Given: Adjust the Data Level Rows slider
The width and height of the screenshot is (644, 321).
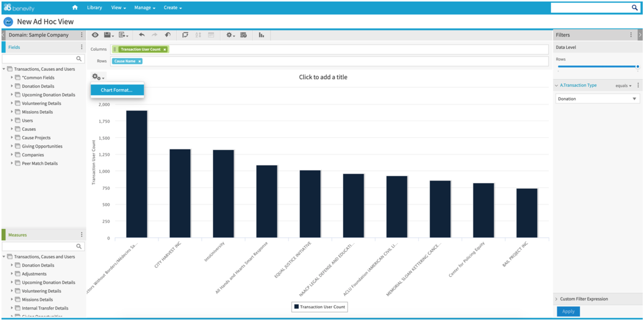Looking at the screenshot, I should (x=638, y=66).
